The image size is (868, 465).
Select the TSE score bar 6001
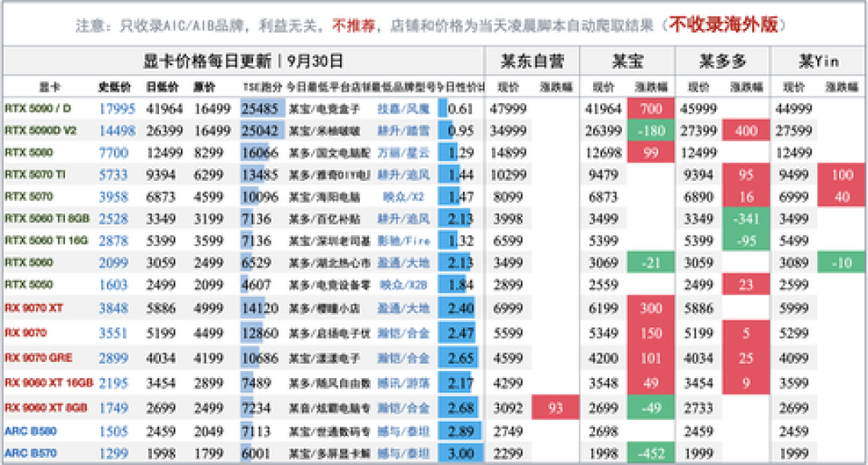pos(256,452)
